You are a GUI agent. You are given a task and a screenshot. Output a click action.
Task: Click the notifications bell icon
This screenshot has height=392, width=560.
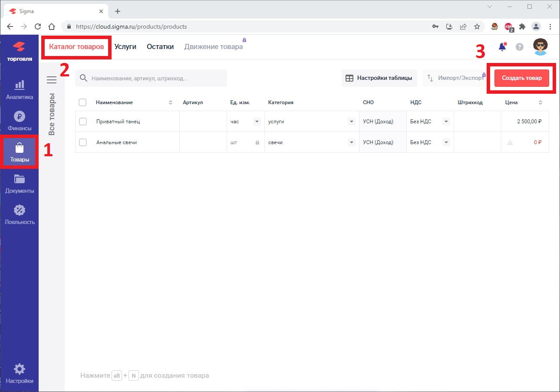[502, 47]
